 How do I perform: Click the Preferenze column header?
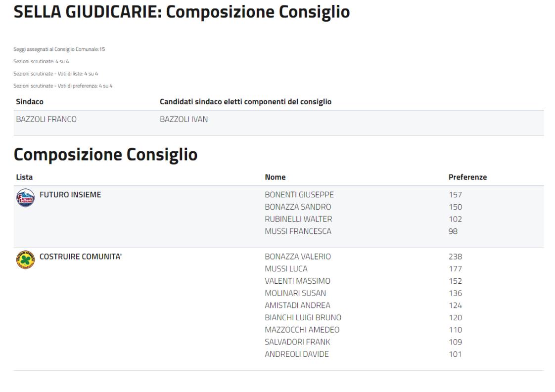[x=467, y=177]
